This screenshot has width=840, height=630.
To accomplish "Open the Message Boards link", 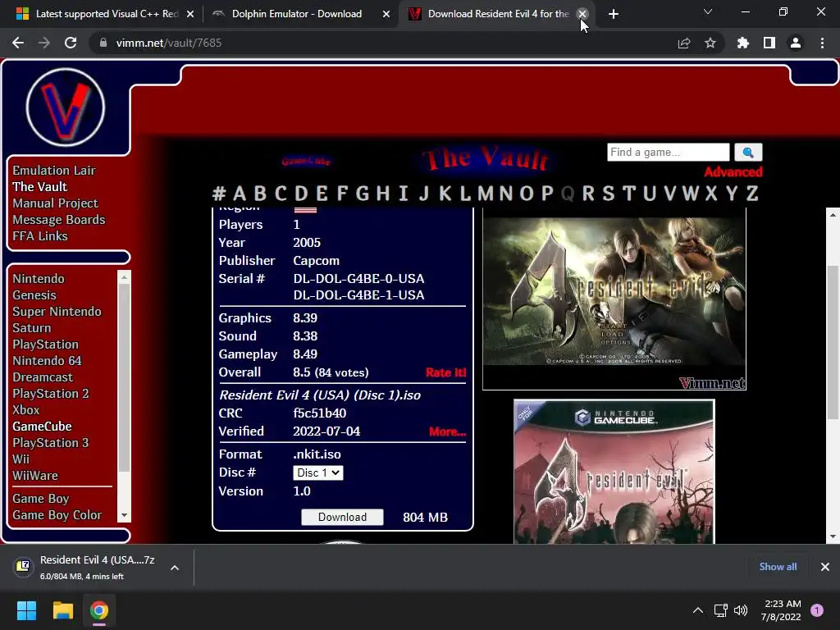I will [x=59, y=220].
